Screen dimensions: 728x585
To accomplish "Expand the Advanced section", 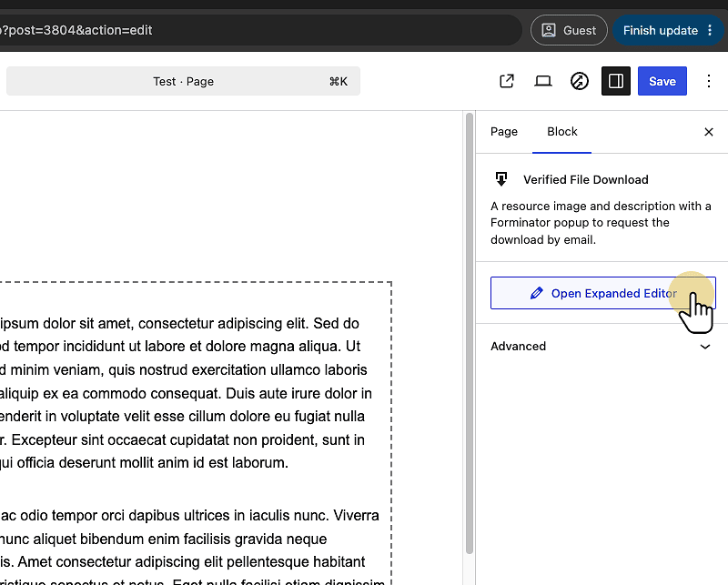I will click(601, 347).
